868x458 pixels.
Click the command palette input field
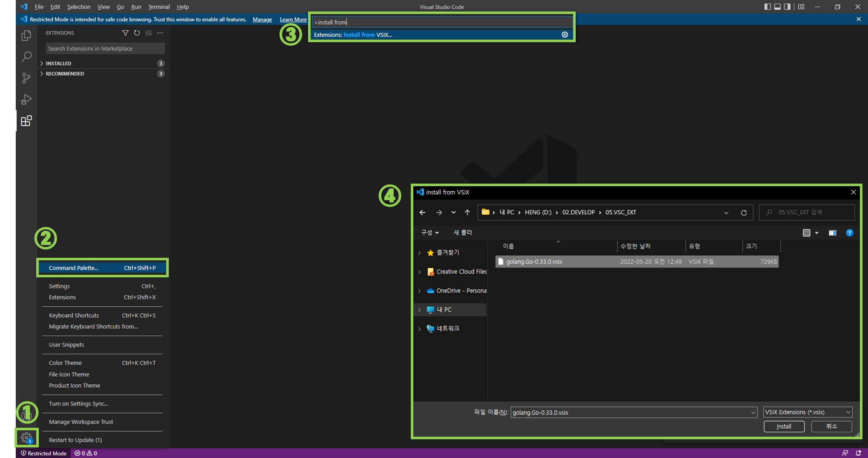441,22
